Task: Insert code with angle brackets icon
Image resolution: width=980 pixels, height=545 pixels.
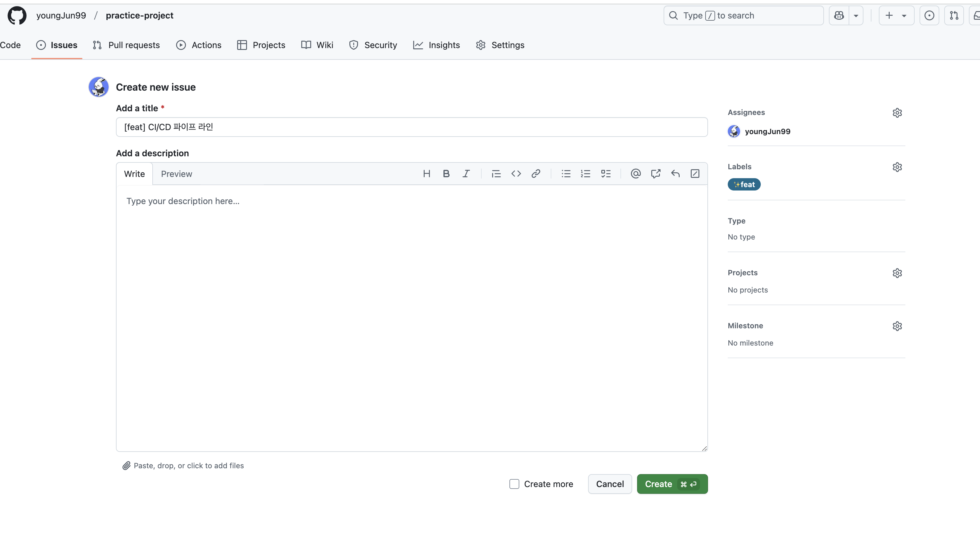Action: pyautogui.click(x=516, y=174)
